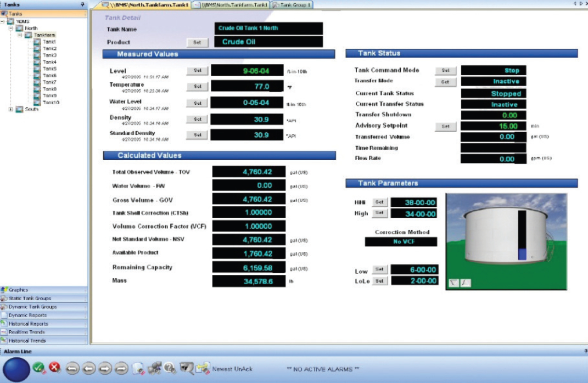This screenshot has height=383, width=588.
Task: Click the left tank view icon below tank image
Action: tap(453, 283)
